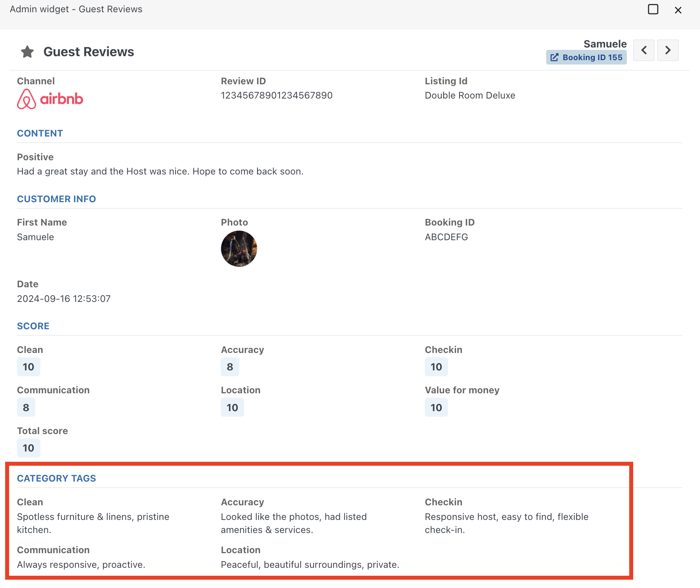
Task: Click the Airbnb channel logo
Action: point(50,99)
